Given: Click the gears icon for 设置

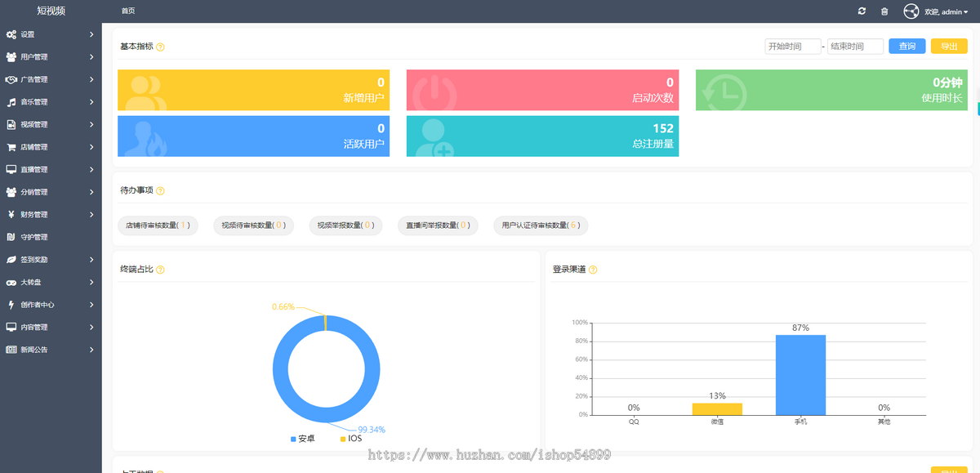Looking at the screenshot, I should (11, 34).
